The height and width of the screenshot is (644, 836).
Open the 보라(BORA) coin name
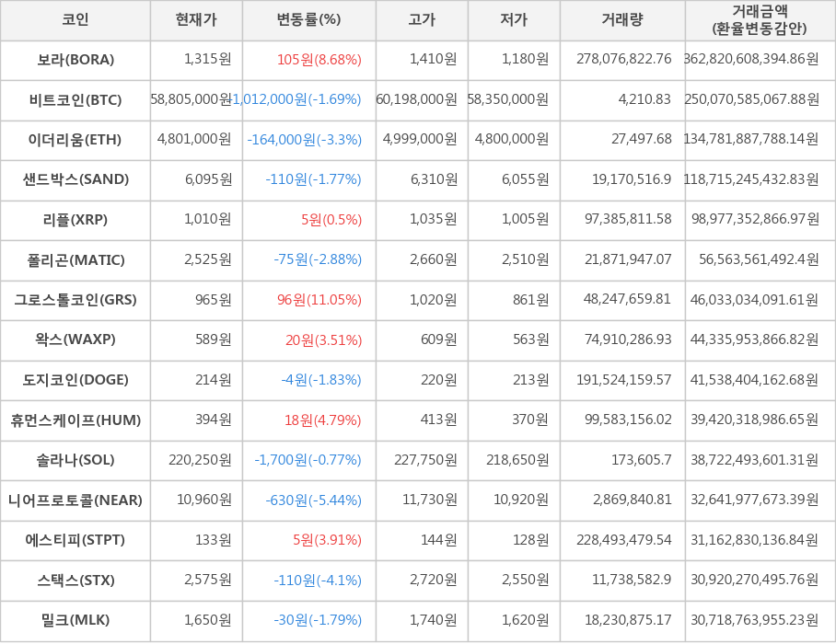coord(75,60)
